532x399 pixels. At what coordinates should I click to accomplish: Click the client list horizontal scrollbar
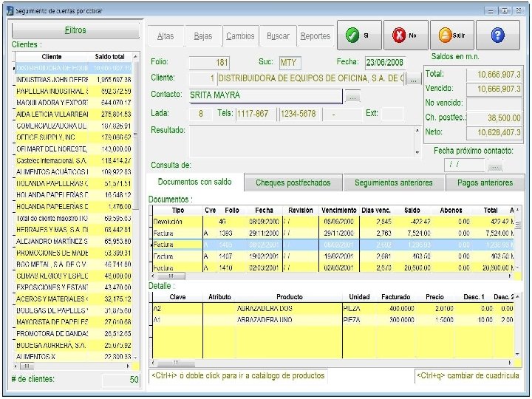(74, 366)
